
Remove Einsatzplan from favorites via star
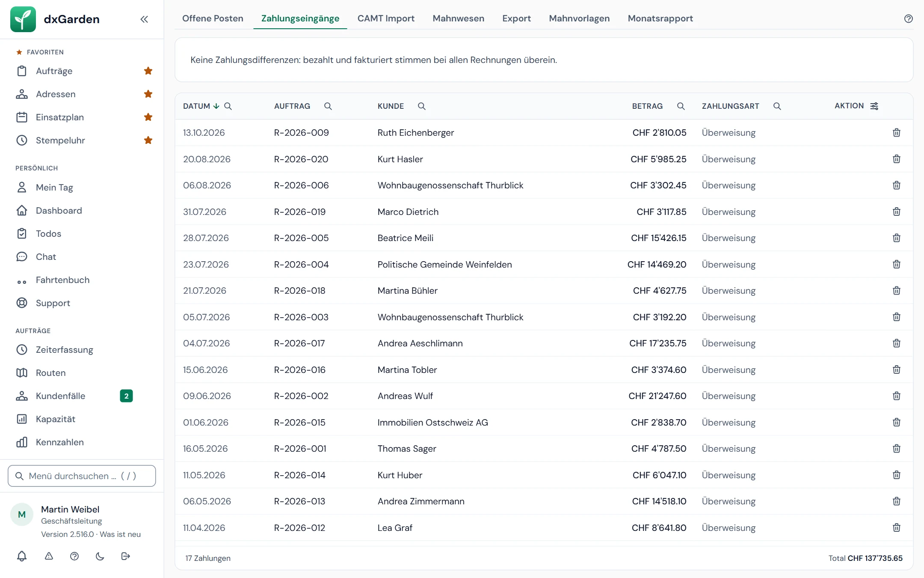click(148, 117)
